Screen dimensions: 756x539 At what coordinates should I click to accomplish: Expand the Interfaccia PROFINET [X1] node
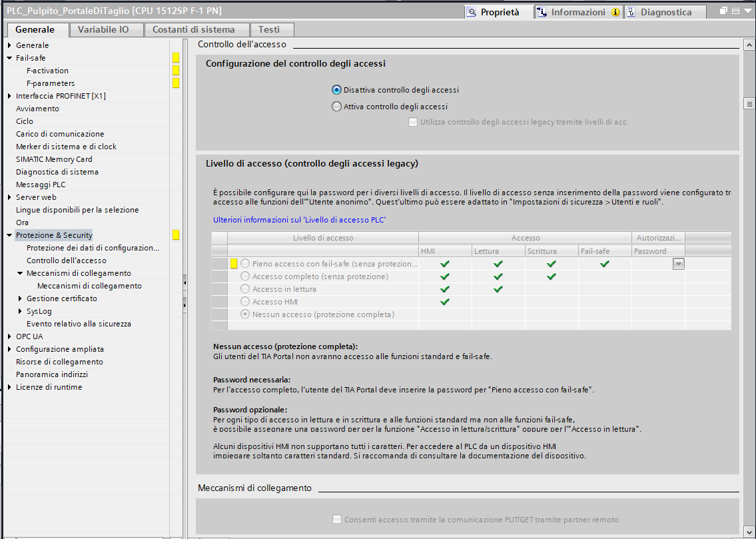[9, 96]
